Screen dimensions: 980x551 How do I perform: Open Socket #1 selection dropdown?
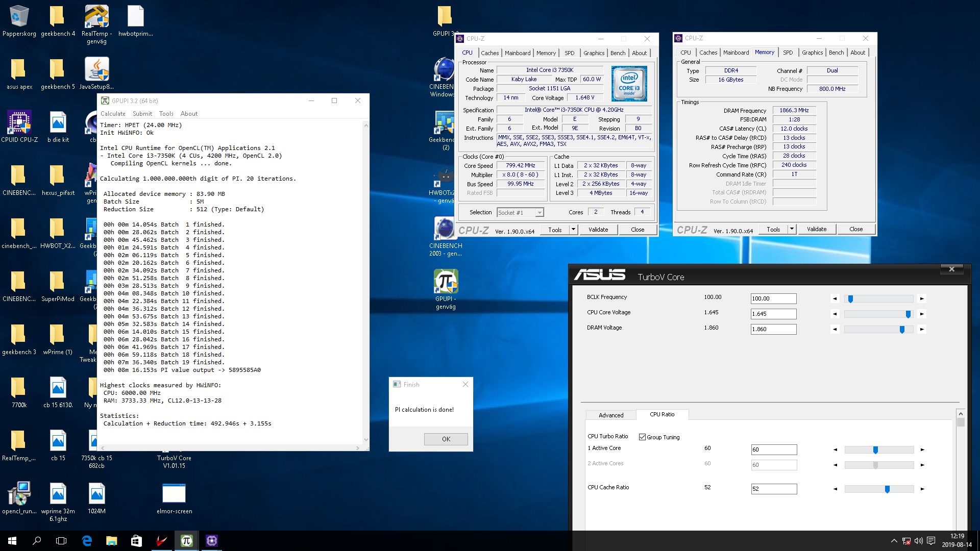click(x=520, y=212)
